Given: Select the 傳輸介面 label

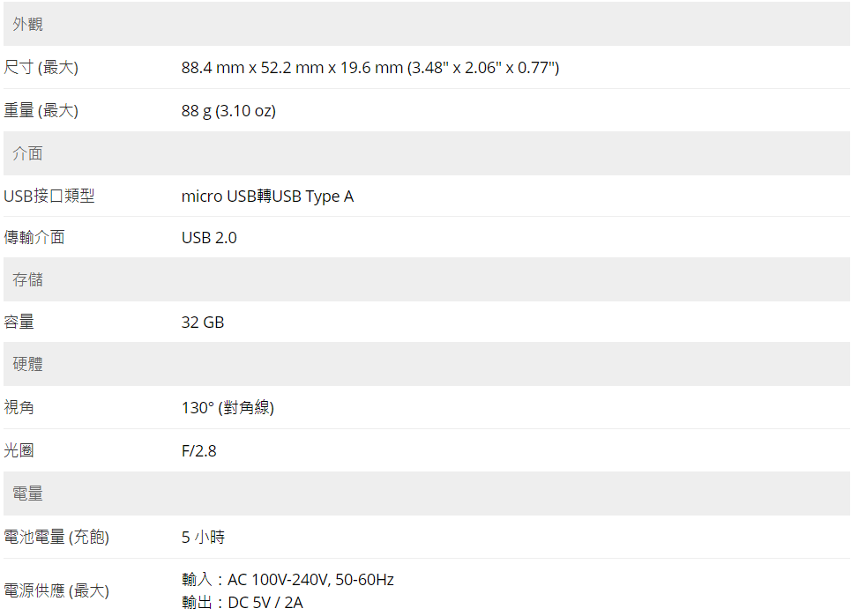Looking at the screenshot, I should pyautogui.click(x=34, y=237).
